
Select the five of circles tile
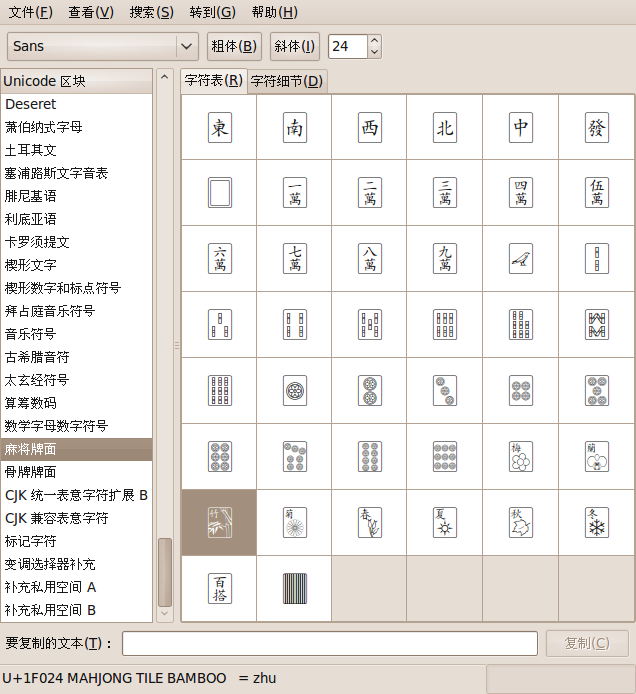click(597, 391)
